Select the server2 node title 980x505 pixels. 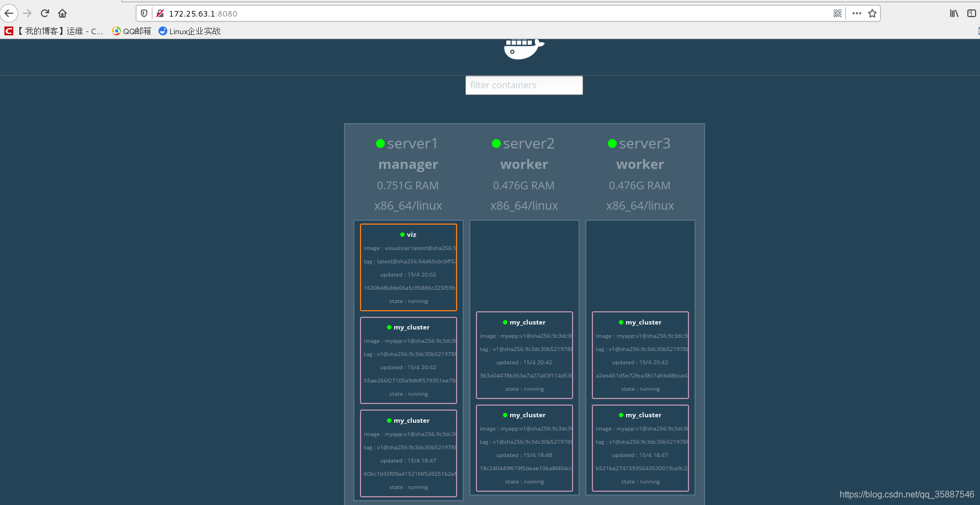pos(528,143)
